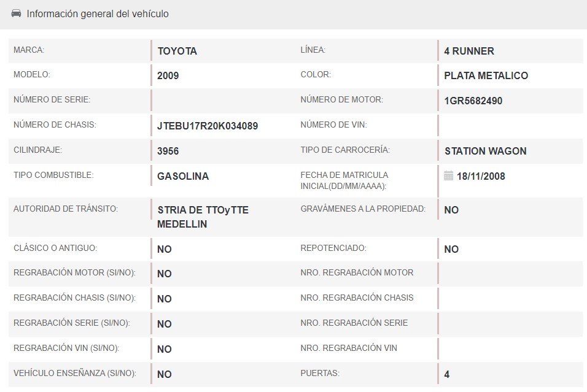Click the TOYOTA marca value

pos(177,51)
